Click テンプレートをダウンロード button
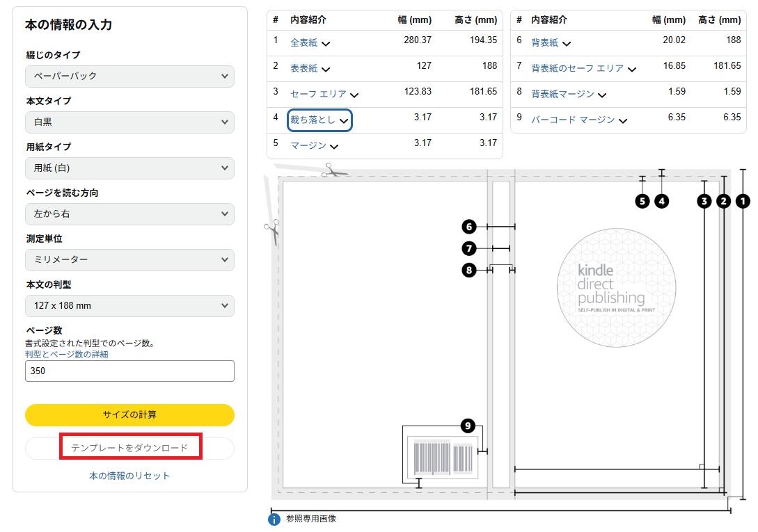 tap(129, 448)
